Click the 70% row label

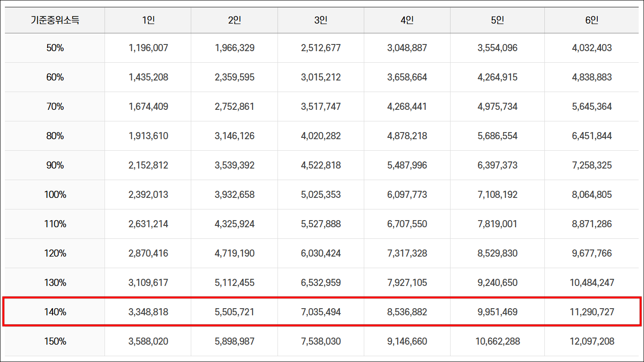[x=55, y=107]
